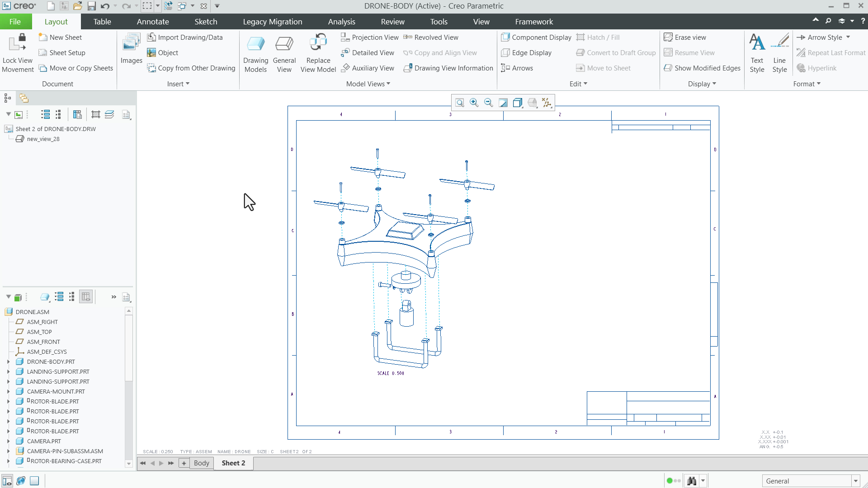This screenshot has width=868, height=488.
Task: Click the Open folder icon in quick access toolbar
Action: point(78,6)
